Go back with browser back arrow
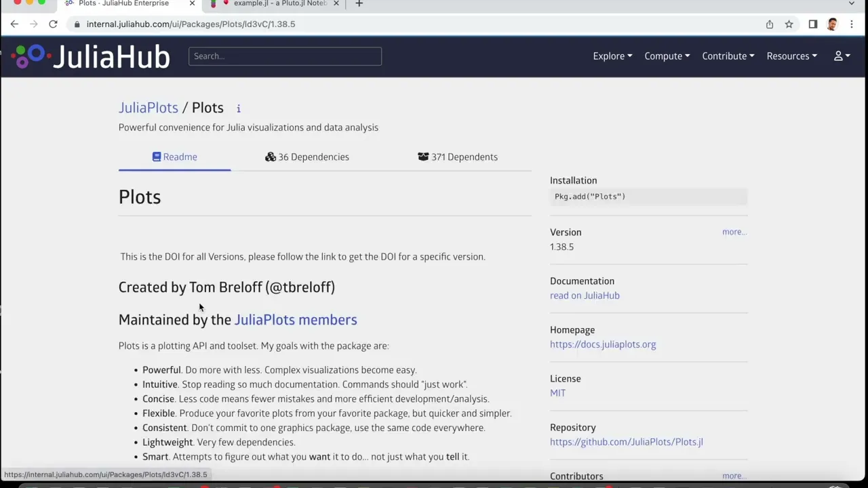Viewport: 868px width, 488px height. click(x=14, y=24)
